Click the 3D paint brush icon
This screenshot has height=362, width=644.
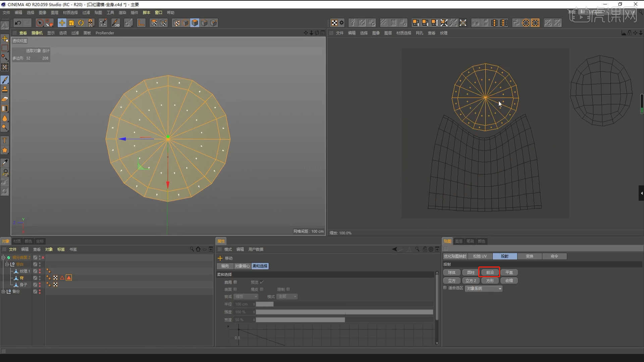[115, 23]
